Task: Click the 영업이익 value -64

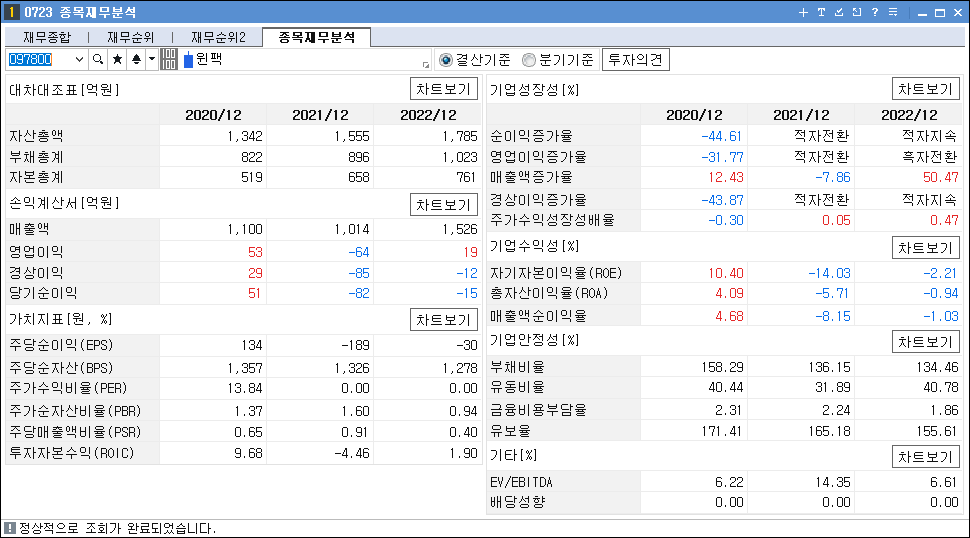Action: click(358, 252)
